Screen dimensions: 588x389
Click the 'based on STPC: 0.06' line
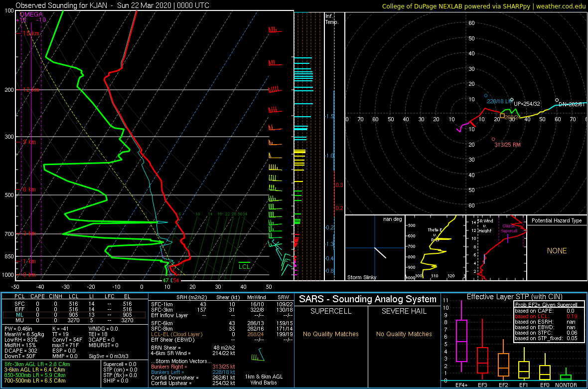coord(547,334)
